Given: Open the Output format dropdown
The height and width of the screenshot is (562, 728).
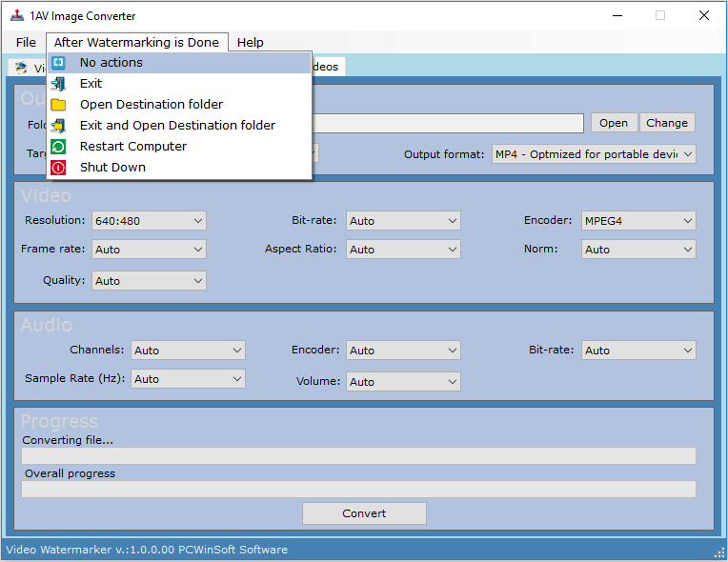Looking at the screenshot, I should (x=593, y=154).
